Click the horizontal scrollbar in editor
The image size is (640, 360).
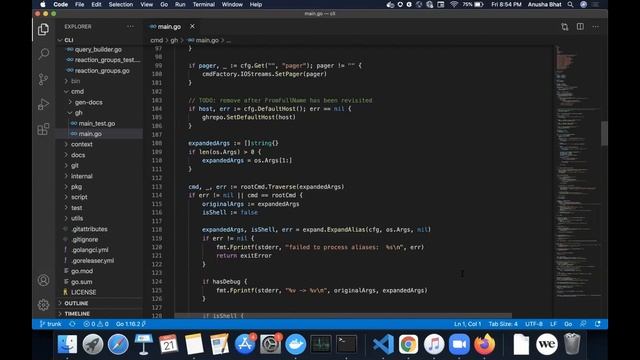coord(343,316)
